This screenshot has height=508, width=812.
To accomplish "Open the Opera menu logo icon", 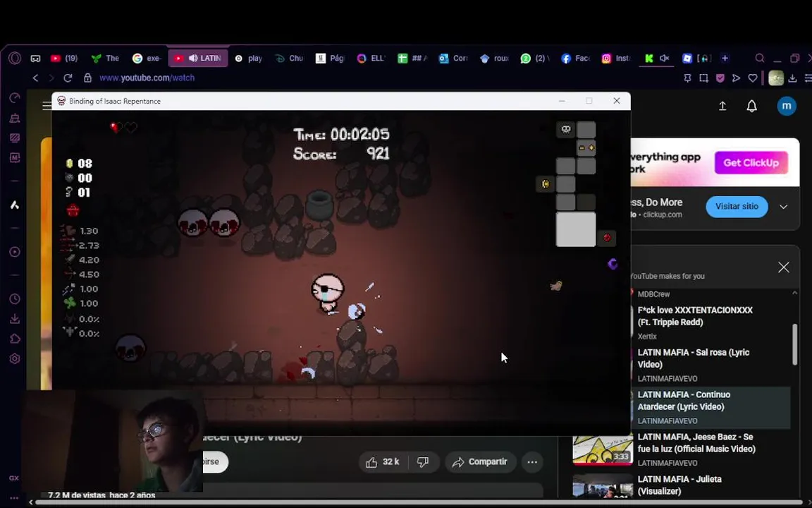I will [15, 58].
